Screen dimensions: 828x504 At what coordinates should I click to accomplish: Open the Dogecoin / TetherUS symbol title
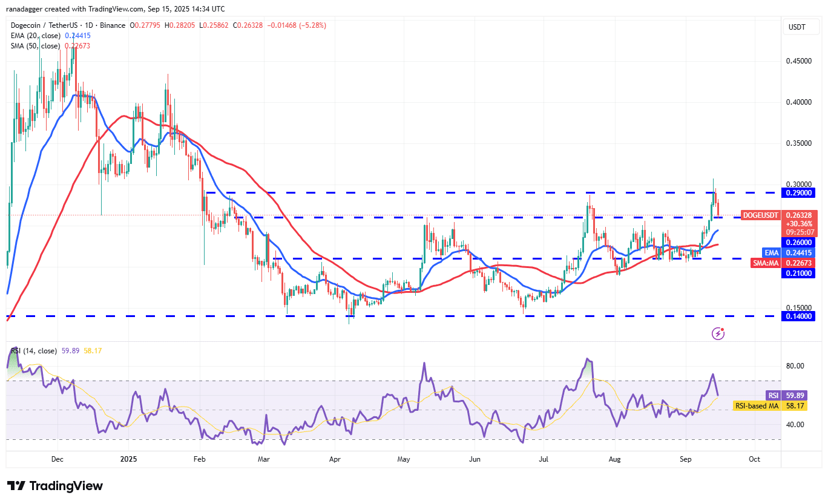click(x=45, y=25)
